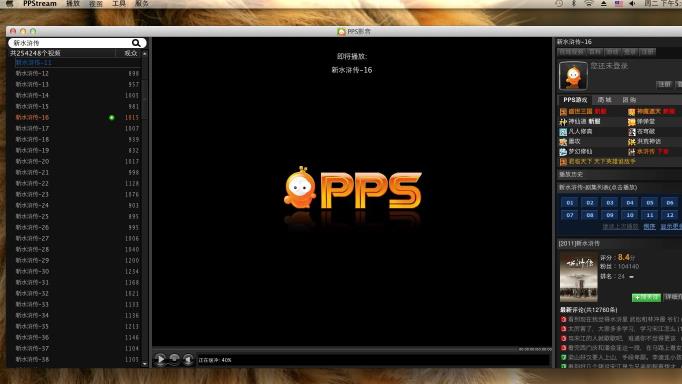
Task: Select 新水浒传-29 in the playlist
Action: point(77,260)
